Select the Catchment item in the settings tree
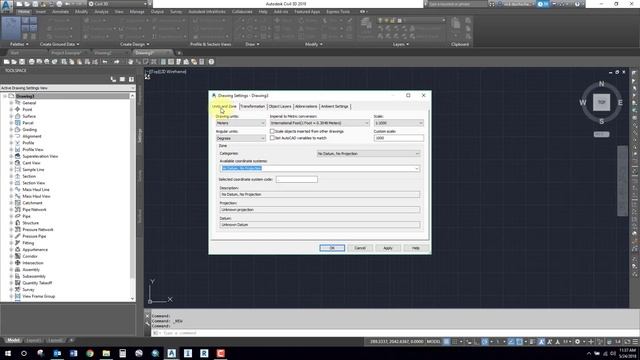Viewport: 640px width, 360px height. (x=32, y=203)
